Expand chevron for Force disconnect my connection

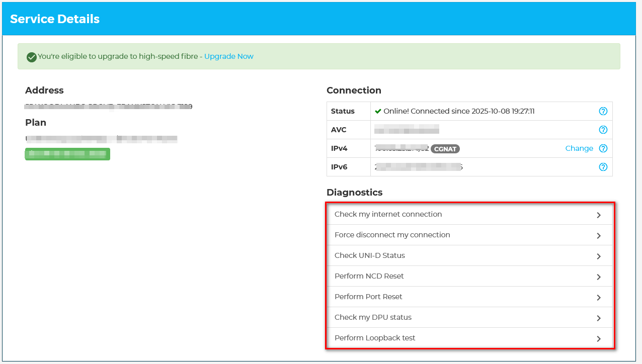(x=599, y=235)
